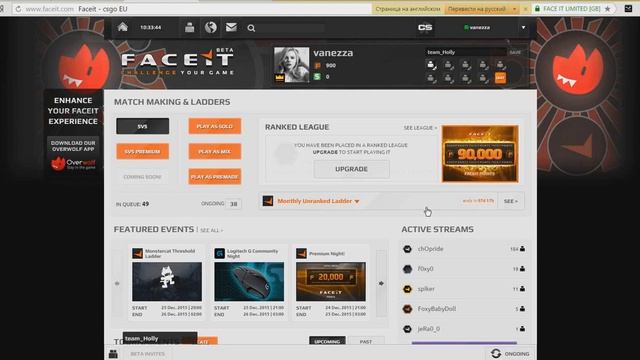
Task: Click the spiker stream avatar icon
Action: pos(407,289)
